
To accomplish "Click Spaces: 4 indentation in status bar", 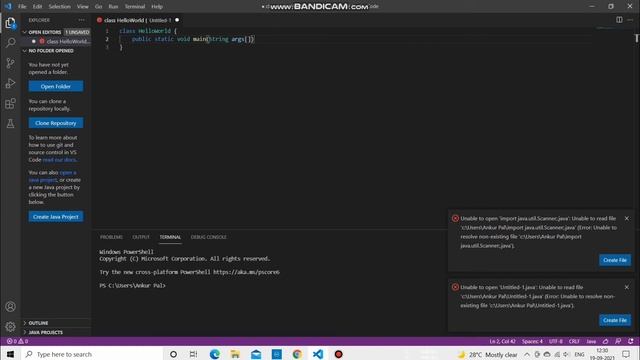I will click(532, 341).
